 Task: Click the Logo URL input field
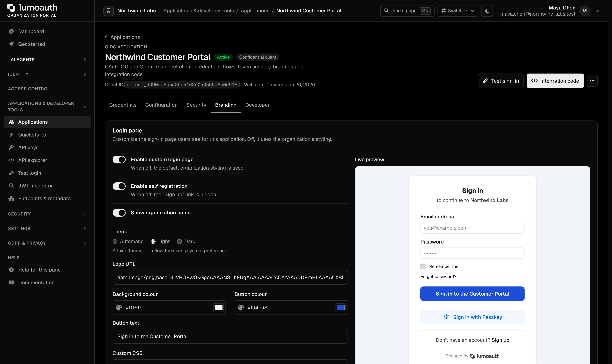pyautogui.click(x=230, y=277)
